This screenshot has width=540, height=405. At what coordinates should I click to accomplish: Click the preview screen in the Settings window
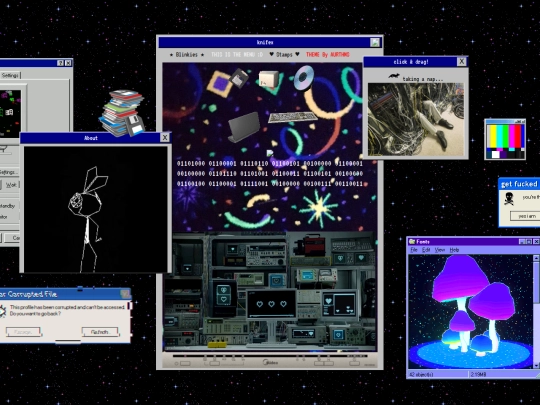coord(11,114)
